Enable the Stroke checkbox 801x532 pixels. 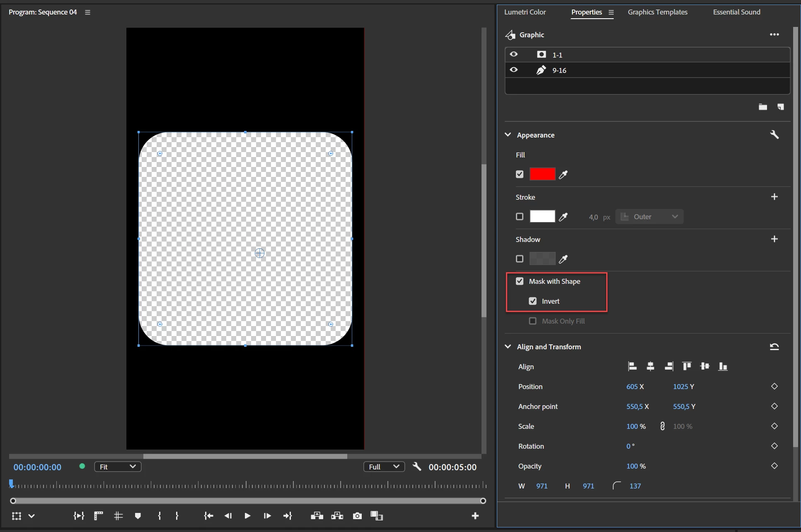tap(520, 217)
